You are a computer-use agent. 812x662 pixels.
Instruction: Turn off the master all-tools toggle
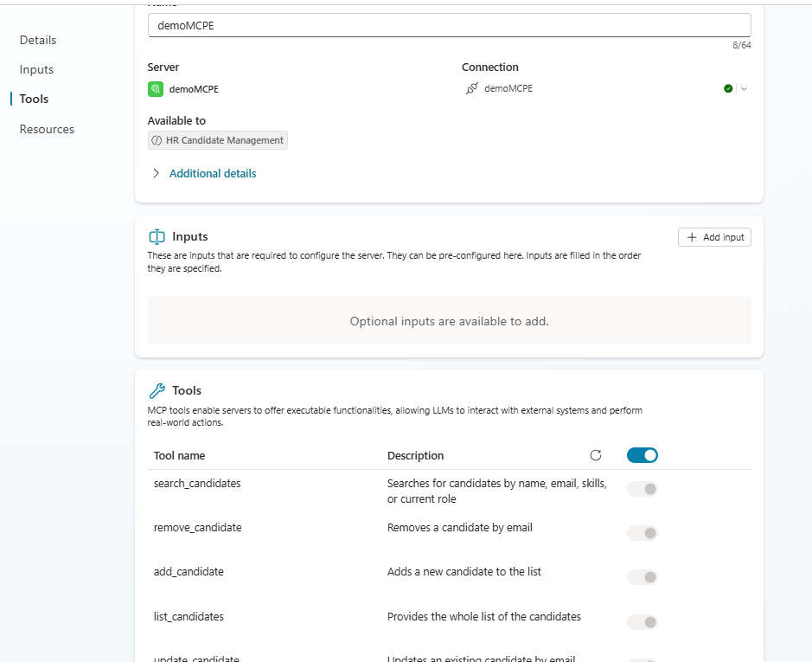click(x=642, y=455)
